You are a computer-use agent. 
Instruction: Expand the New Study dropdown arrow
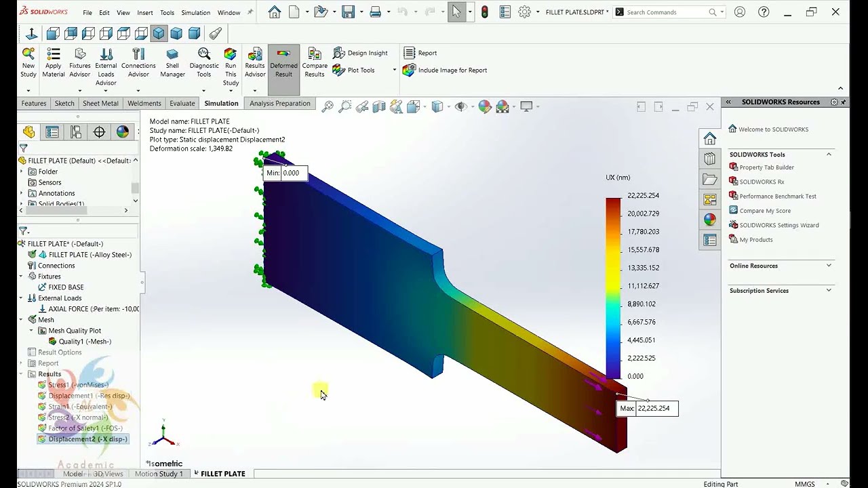pyautogui.click(x=28, y=90)
